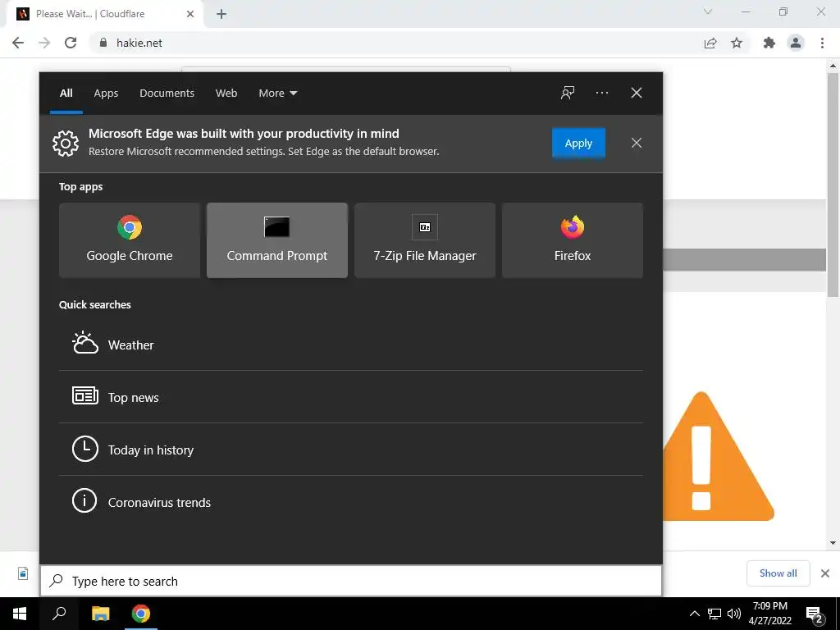Open Weather quick search
The height and width of the screenshot is (630, 840).
coord(351,345)
